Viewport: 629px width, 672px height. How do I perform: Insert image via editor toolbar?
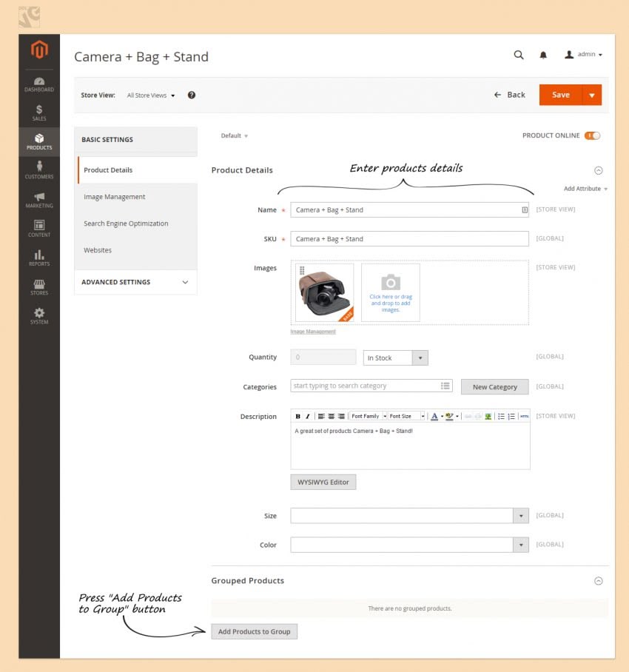pyautogui.click(x=488, y=416)
